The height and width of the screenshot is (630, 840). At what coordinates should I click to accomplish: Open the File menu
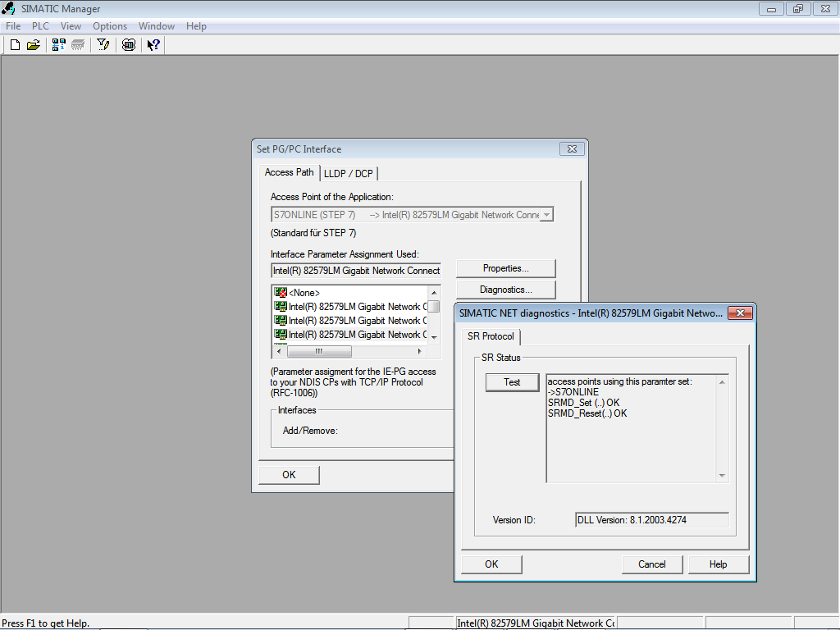(13, 26)
